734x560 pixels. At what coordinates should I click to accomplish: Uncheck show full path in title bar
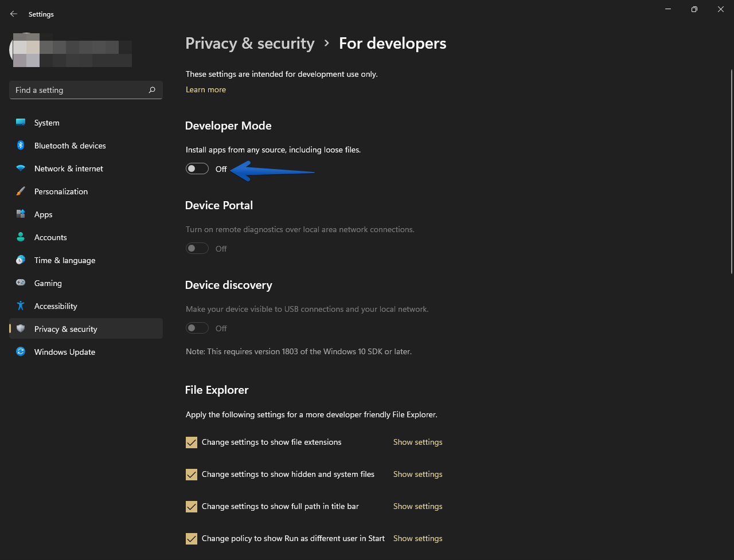(x=192, y=507)
